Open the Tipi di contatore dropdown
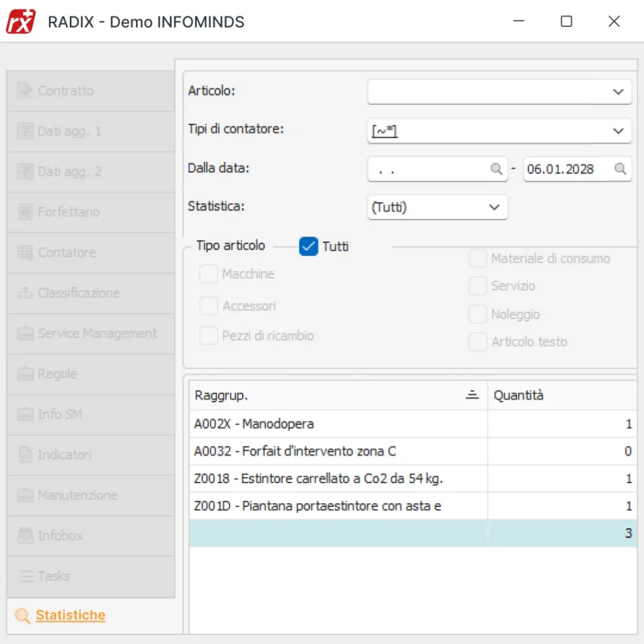 [x=618, y=131]
